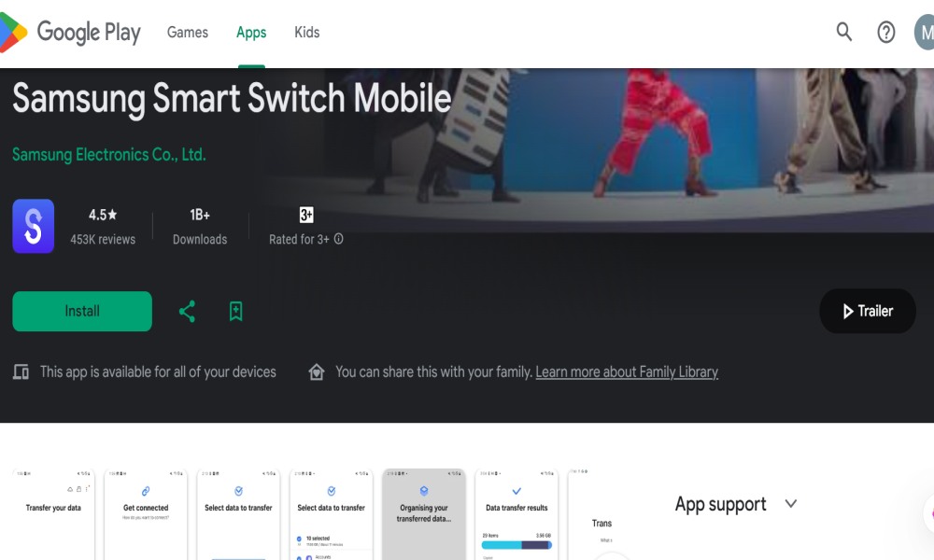Open the 10 selected data transfer screenshot

pos(332,514)
